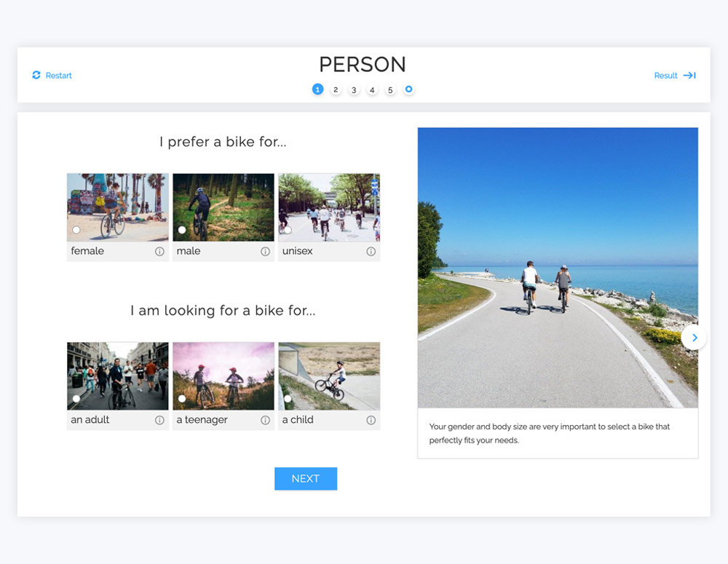
Task: Select the female radio button
Action: click(76, 230)
